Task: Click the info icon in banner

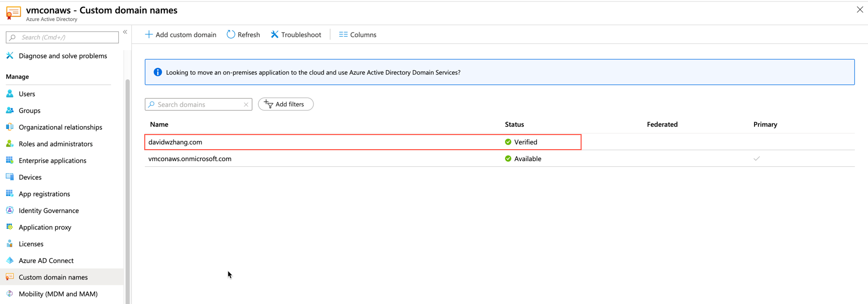Action: click(158, 72)
